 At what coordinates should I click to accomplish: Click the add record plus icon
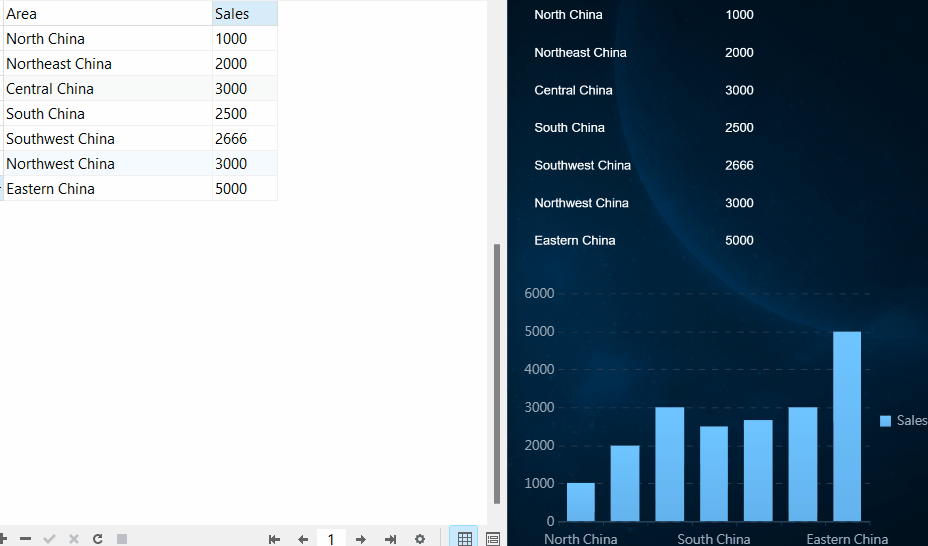coord(2,538)
